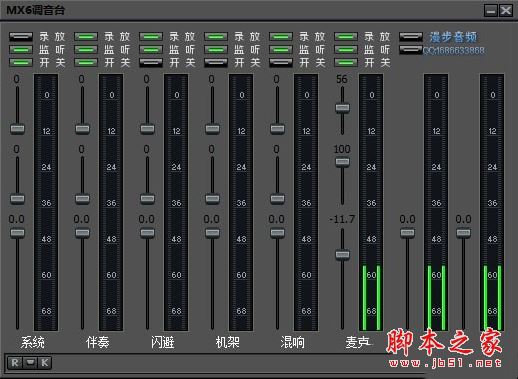This screenshot has width=518, height=379.
Task: Click the rightmost output level meter
Action: click(492, 202)
